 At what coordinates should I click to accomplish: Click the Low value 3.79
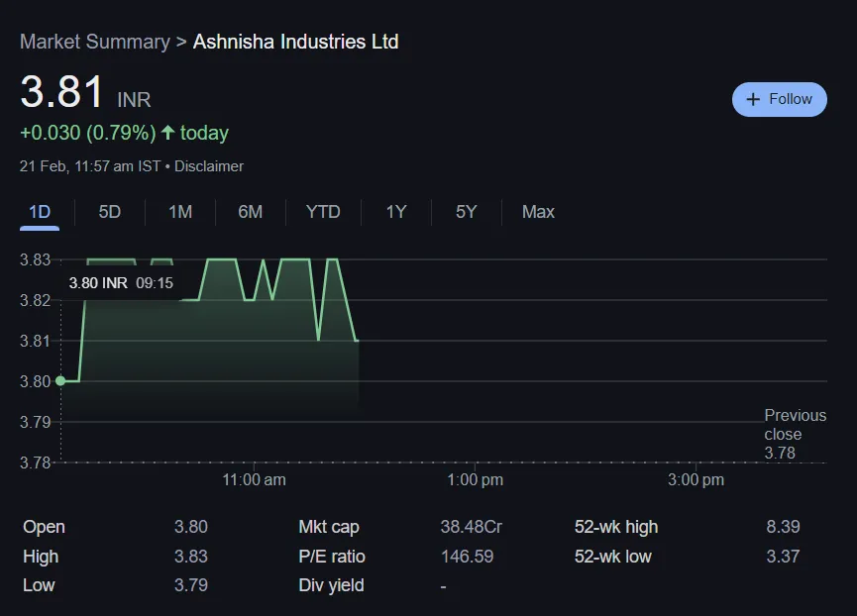(191, 585)
